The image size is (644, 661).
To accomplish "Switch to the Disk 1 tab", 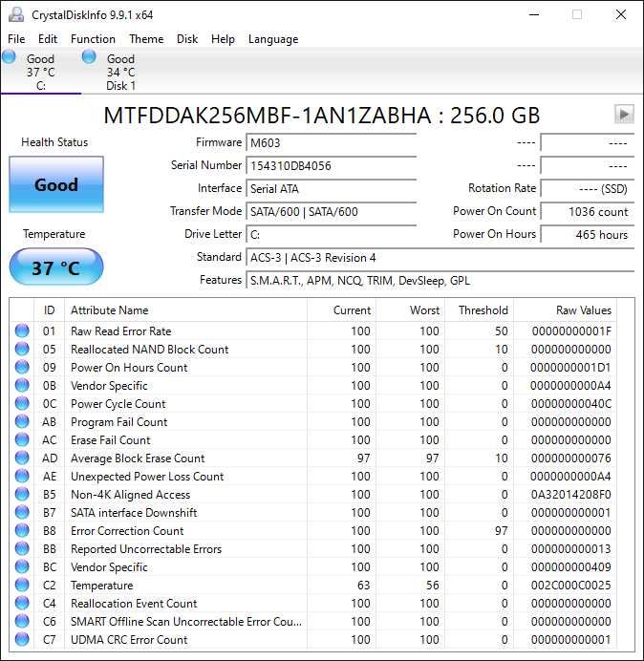I will point(121,72).
